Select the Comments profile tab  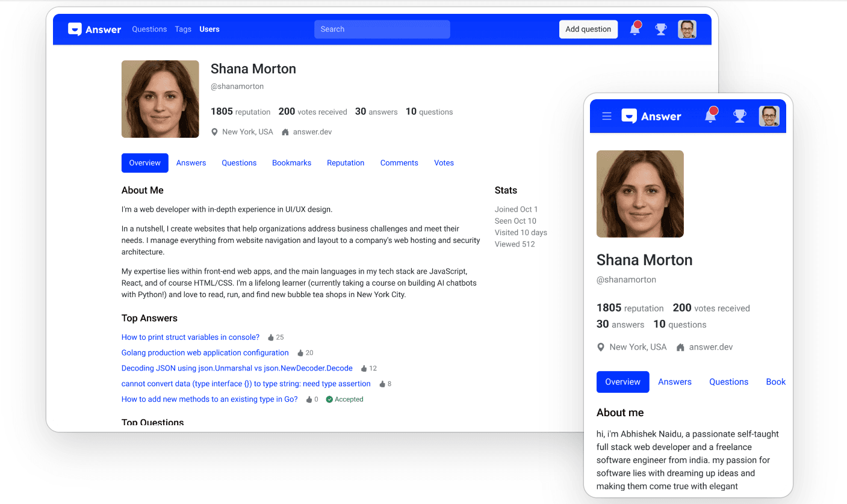point(399,163)
